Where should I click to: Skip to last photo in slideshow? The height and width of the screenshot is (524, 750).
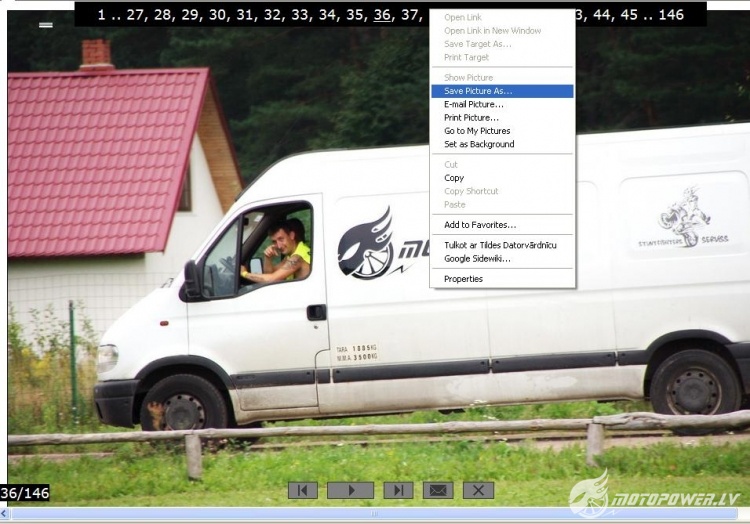click(398, 491)
